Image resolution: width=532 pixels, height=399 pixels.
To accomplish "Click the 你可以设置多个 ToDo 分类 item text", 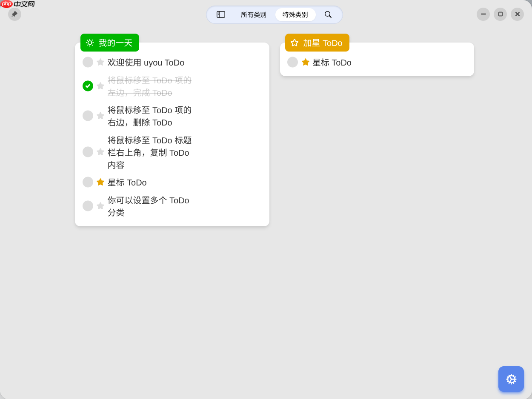I will 149,206.
